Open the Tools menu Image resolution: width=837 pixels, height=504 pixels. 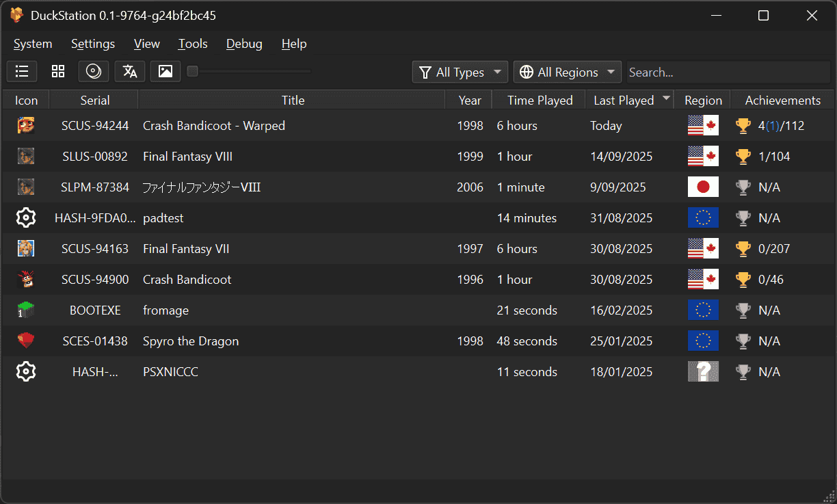193,44
